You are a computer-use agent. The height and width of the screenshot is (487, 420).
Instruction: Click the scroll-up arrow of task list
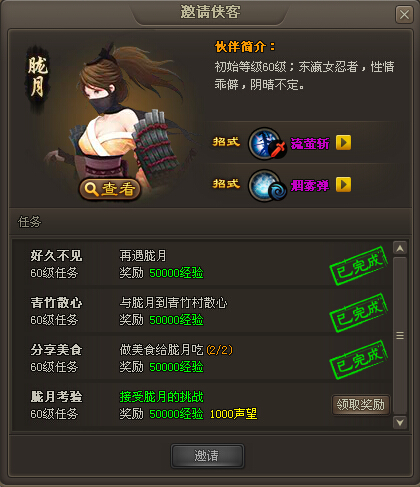(400, 248)
